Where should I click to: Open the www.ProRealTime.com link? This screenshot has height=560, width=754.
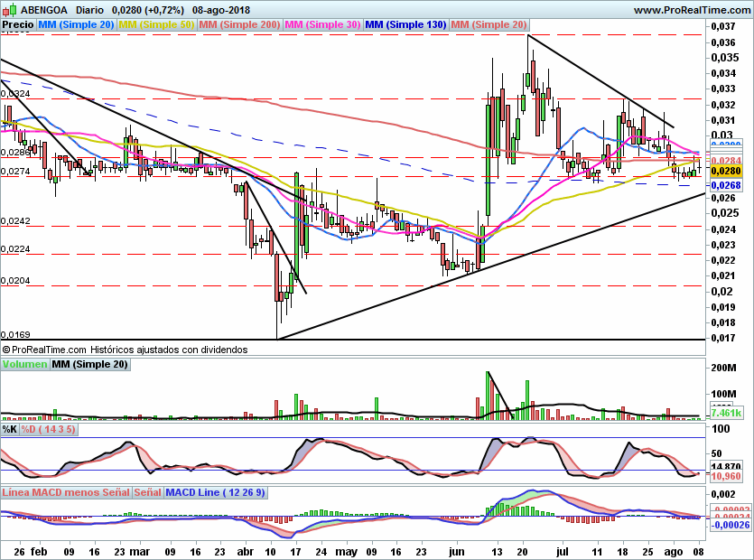693,10
